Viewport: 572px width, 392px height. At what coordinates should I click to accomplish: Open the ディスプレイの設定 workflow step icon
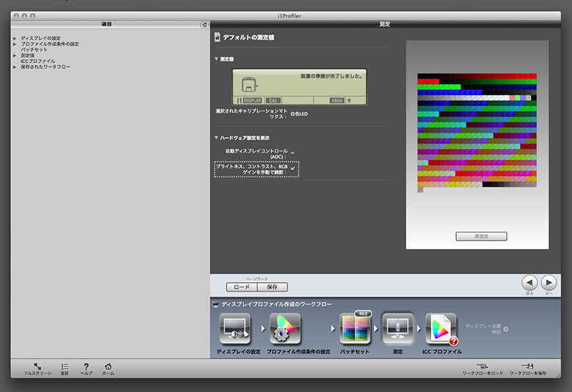pos(235,329)
